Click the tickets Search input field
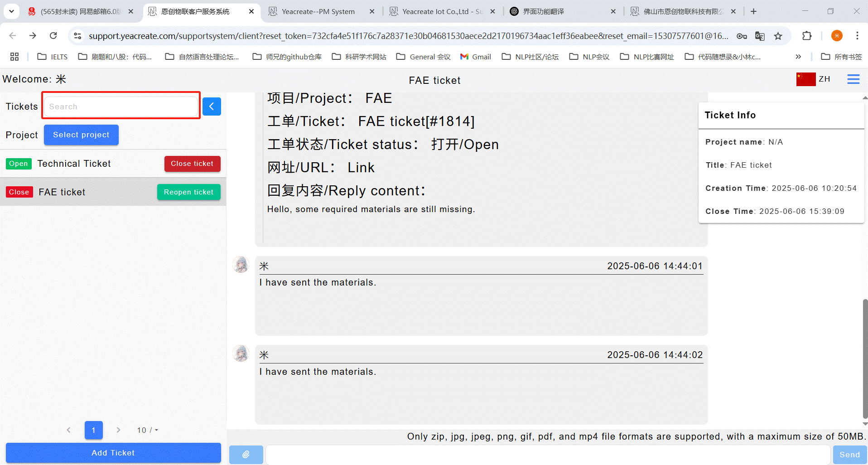Viewport: 868px width, 465px height. 121,107
